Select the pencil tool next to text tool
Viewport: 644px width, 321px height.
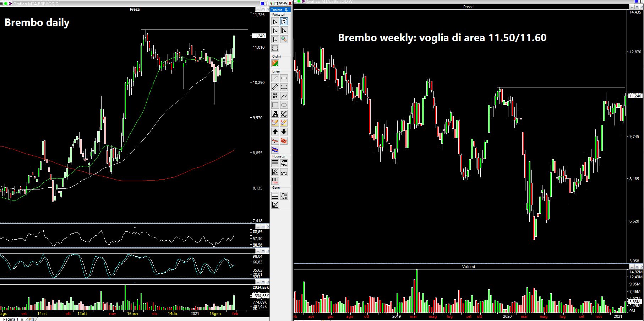coord(275,123)
